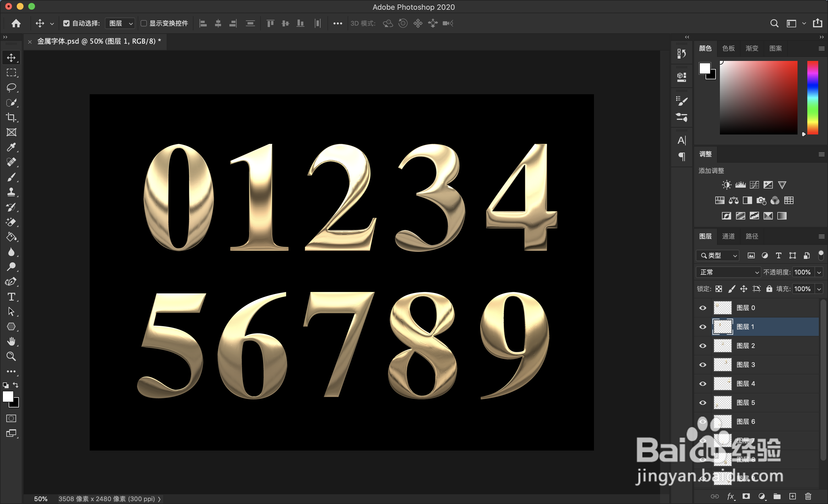Select the Horizontal Type tool
828x504 pixels.
[x=11, y=297]
